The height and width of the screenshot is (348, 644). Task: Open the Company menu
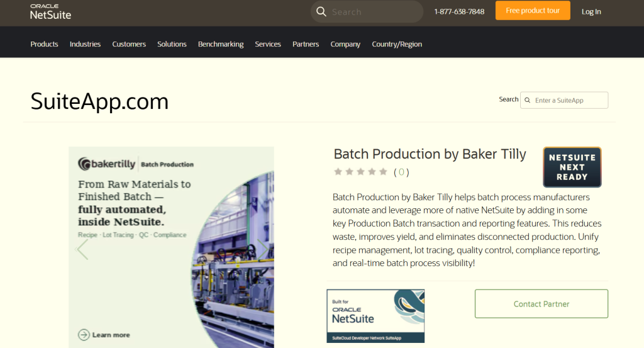[345, 44]
